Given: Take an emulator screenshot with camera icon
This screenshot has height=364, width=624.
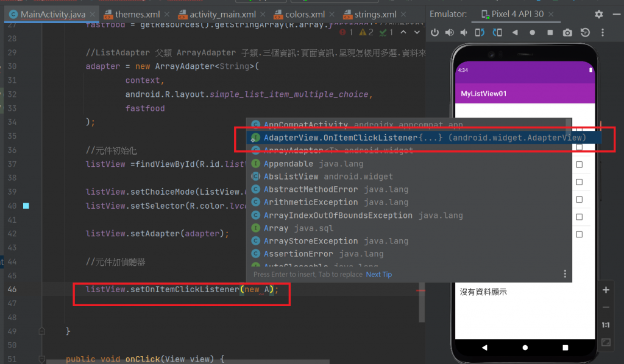Looking at the screenshot, I should (x=567, y=33).
